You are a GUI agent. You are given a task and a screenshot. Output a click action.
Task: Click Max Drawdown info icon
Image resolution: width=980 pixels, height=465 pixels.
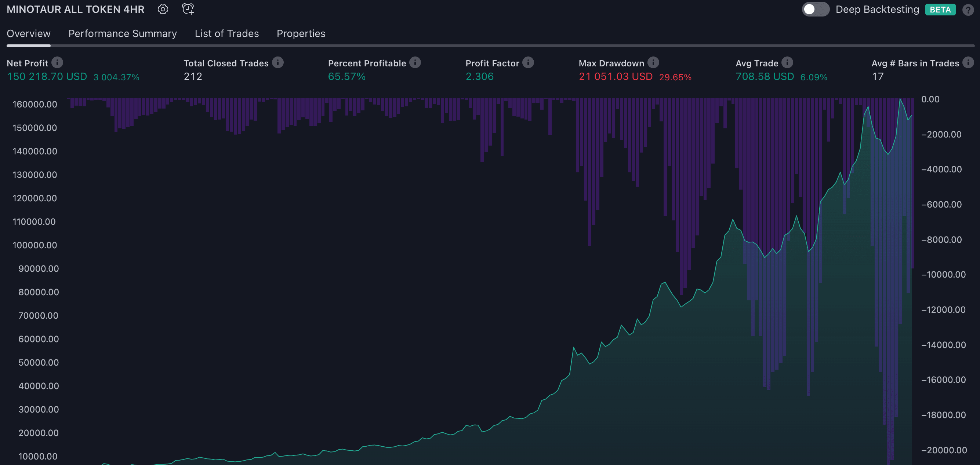653,62
